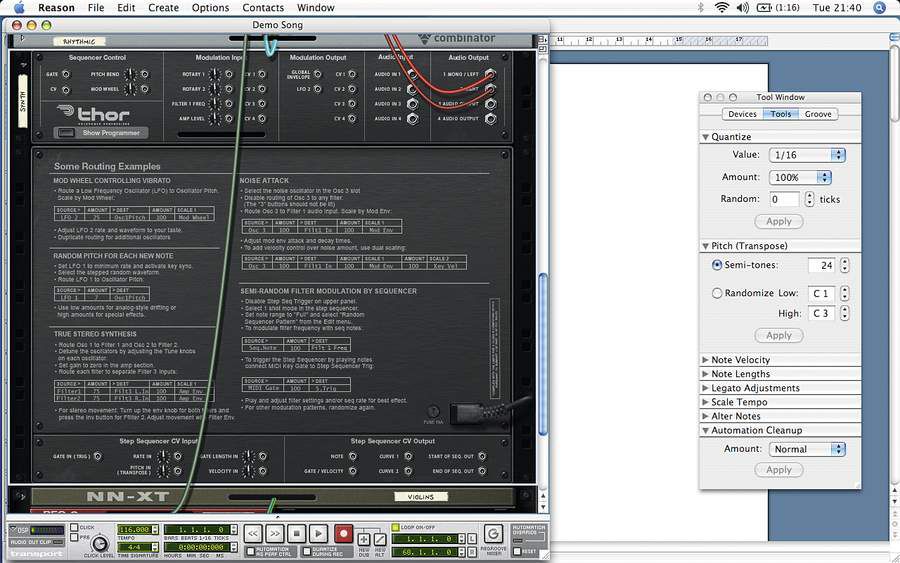Open the Options menu
The image size is (900, 563).
tap(210, 7)
